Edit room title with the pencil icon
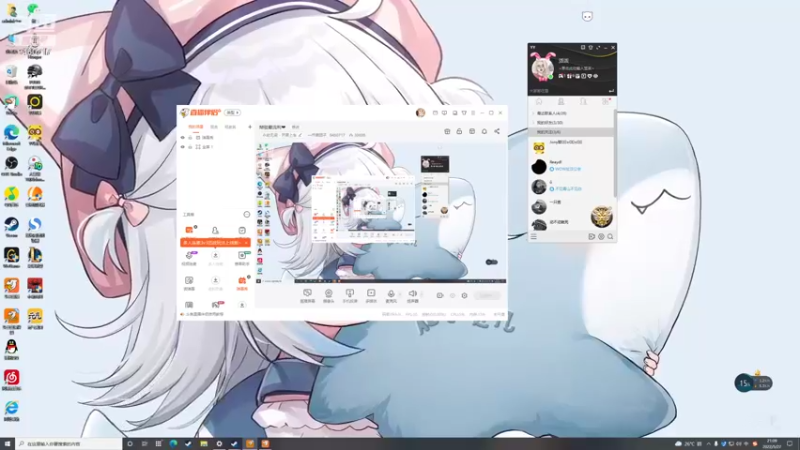 (x=300, y=135)
